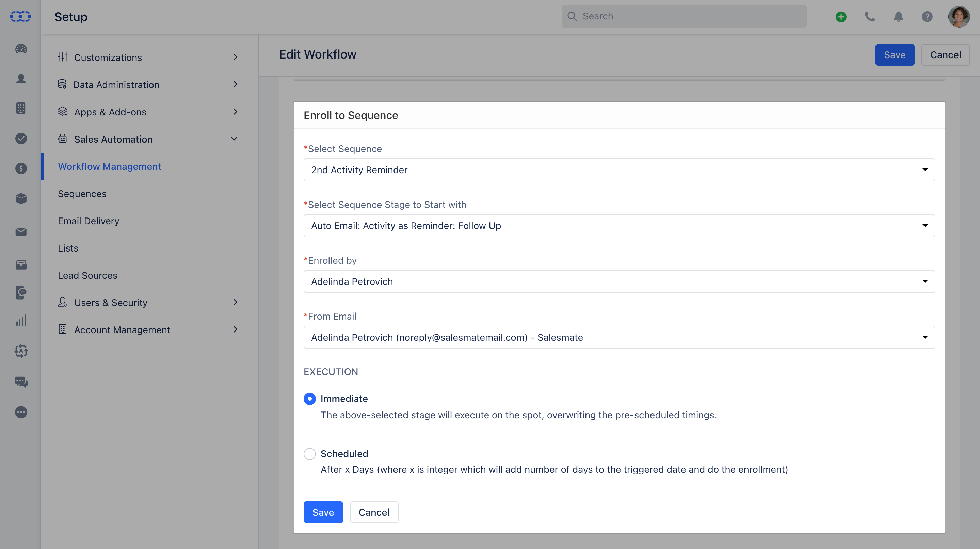Click the green quick-add plus icon
This screenshot has width=980, height=549.
[841, 17]
